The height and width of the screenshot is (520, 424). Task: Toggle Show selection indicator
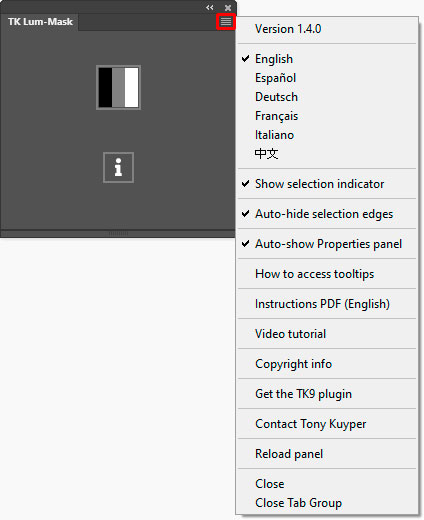pos(327,184)
